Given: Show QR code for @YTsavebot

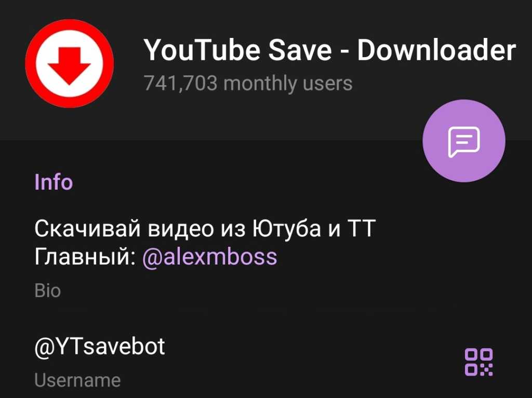Looking at the screenshot, I should coord(478,362).
